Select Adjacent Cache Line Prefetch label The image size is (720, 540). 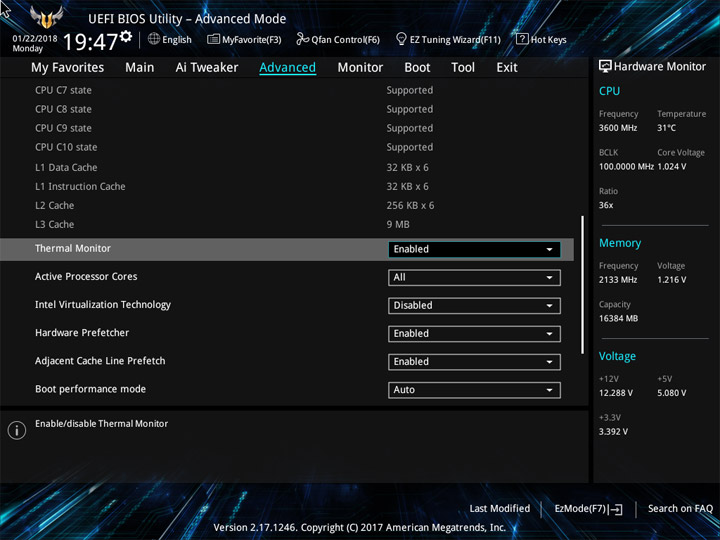coord(100,361)
